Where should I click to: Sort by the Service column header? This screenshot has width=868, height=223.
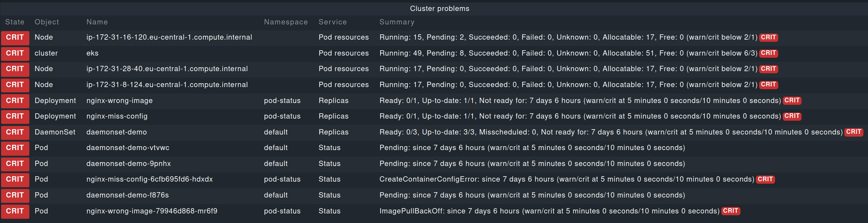click(x=333, y=22)
